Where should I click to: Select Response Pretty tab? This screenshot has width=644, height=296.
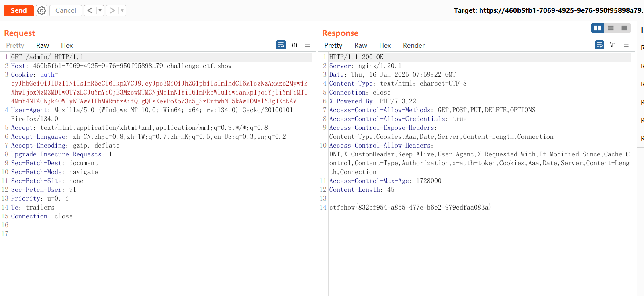tap(333, 45)
